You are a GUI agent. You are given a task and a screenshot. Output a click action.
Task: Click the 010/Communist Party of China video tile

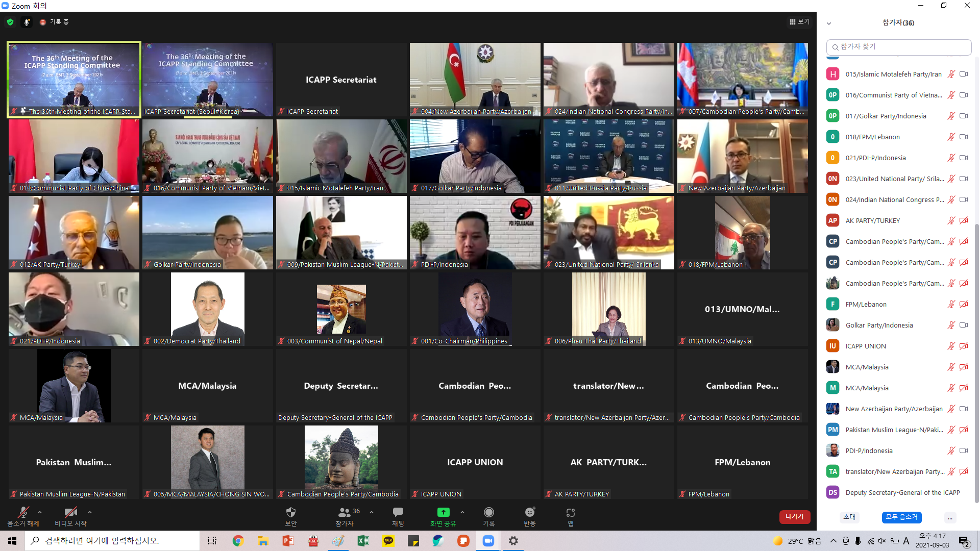(x=74, y=156)
